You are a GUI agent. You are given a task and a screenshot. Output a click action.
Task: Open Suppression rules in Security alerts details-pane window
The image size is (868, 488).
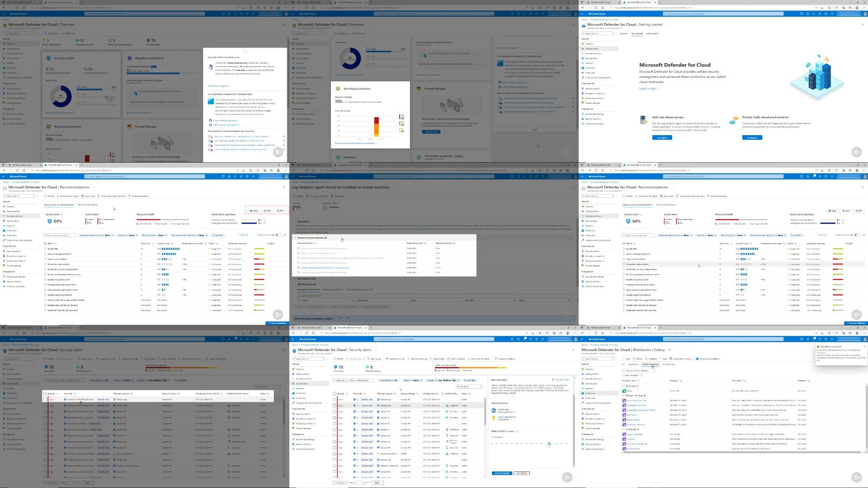tap(395, 359)
